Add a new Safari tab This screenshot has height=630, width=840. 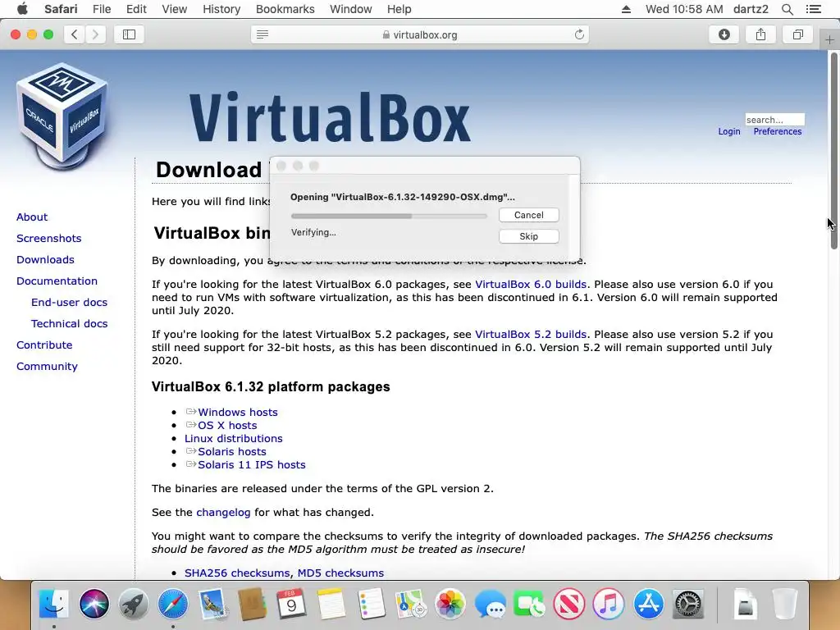[x=829, y=39]
